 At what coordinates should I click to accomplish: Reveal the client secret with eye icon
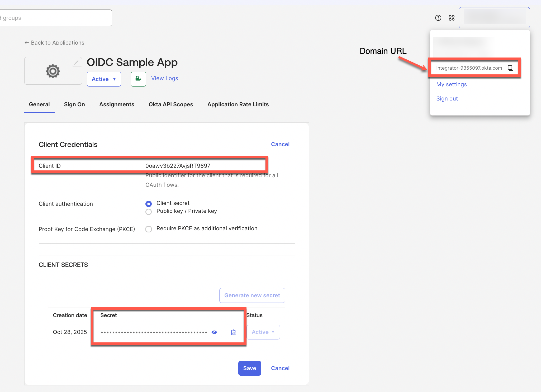tap(214, 332)
